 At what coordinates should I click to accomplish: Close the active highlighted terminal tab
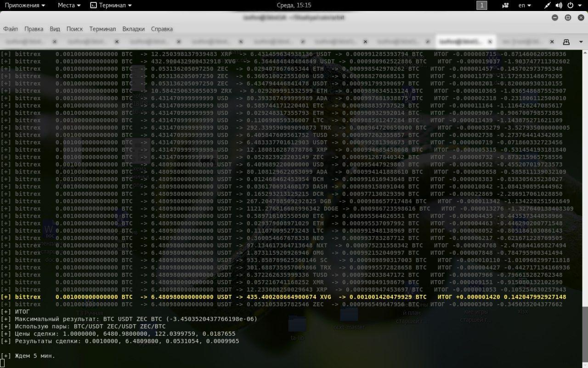click(489, 41)
